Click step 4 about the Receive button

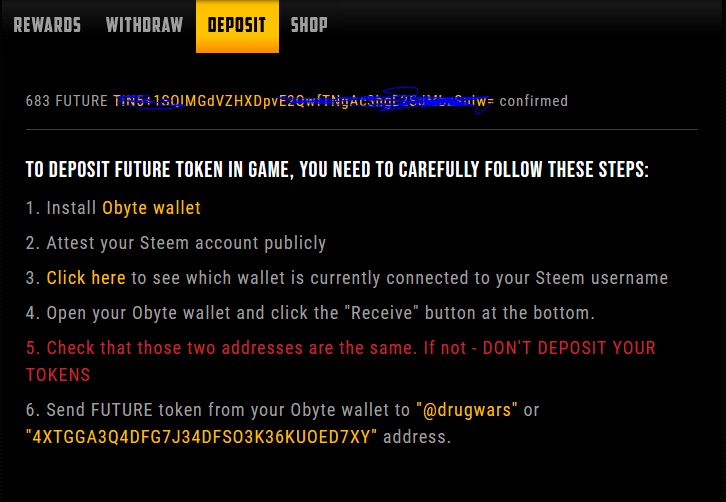click(310, 313)
